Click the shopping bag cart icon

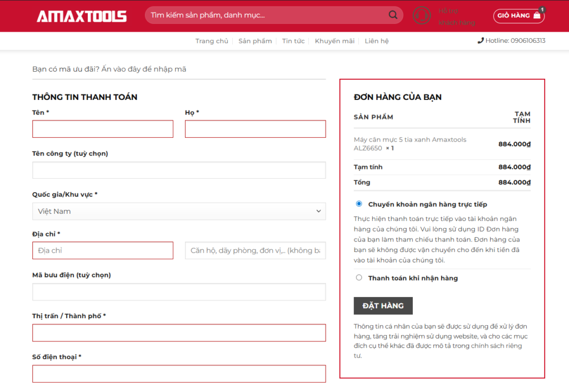537,15
